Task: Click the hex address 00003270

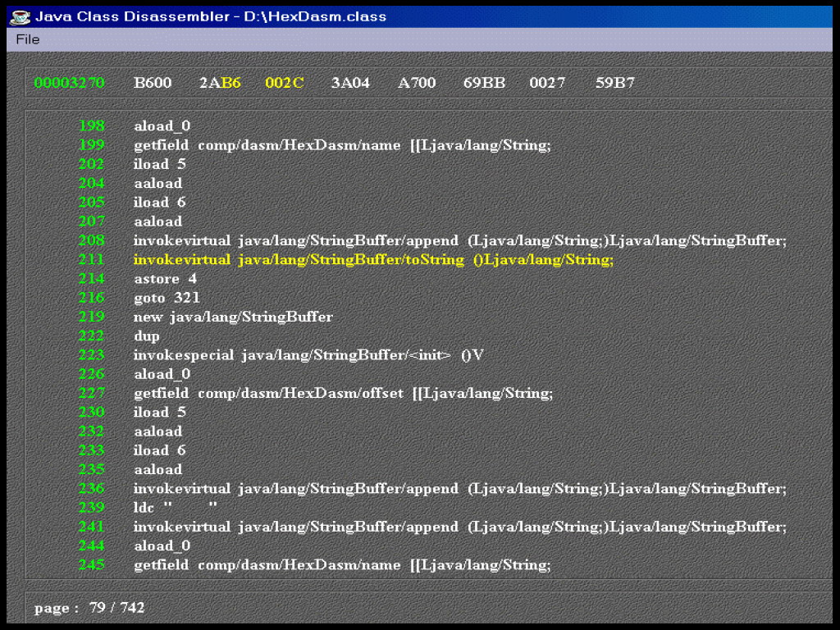Action: pyautogui.click(x=69, y=83)
